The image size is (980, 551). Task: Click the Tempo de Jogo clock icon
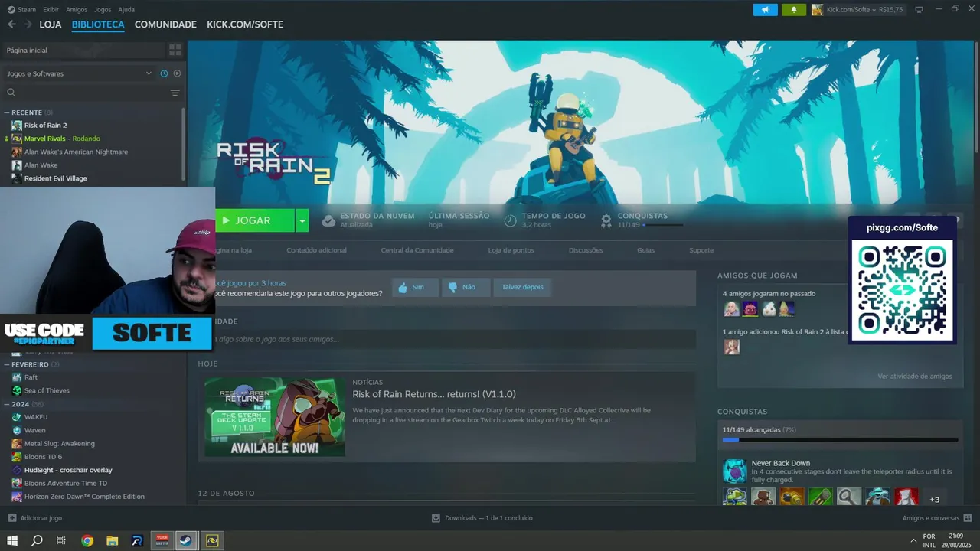click(511, 220)
